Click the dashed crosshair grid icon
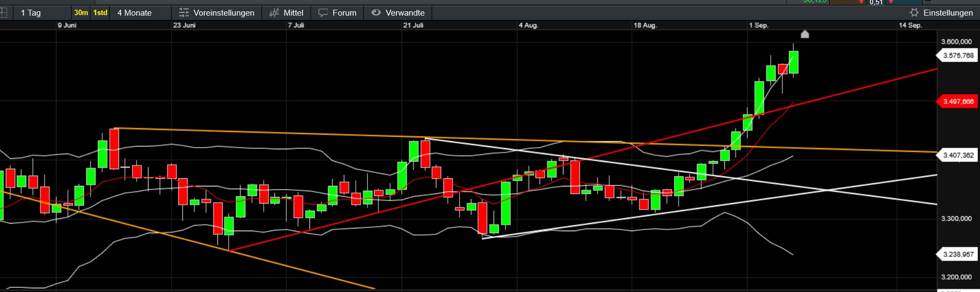 3,12
